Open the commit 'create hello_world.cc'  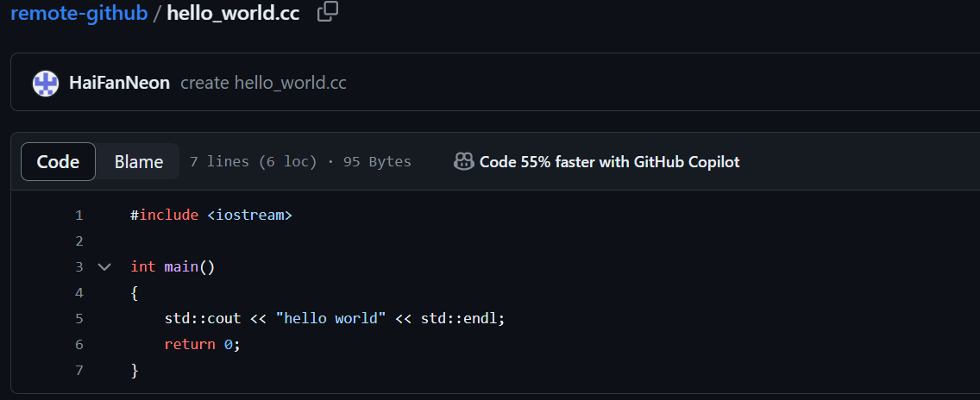263,83
